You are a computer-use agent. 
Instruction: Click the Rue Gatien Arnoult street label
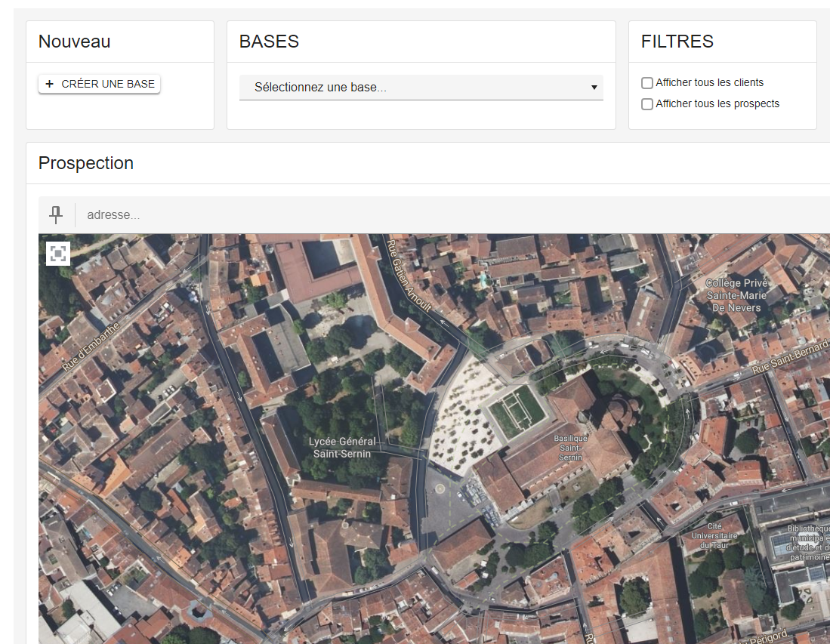pos(409,275)
